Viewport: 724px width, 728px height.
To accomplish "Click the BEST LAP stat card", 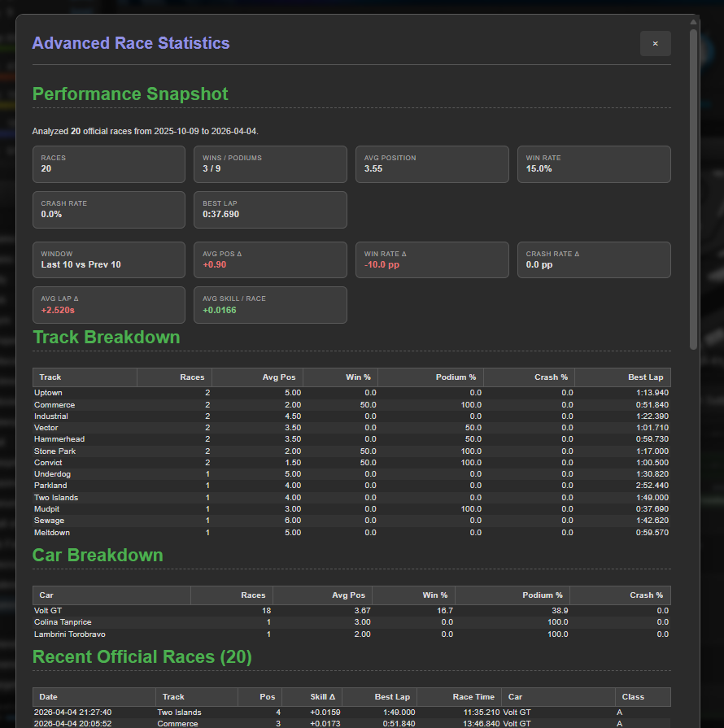I will tap(270, 210).
